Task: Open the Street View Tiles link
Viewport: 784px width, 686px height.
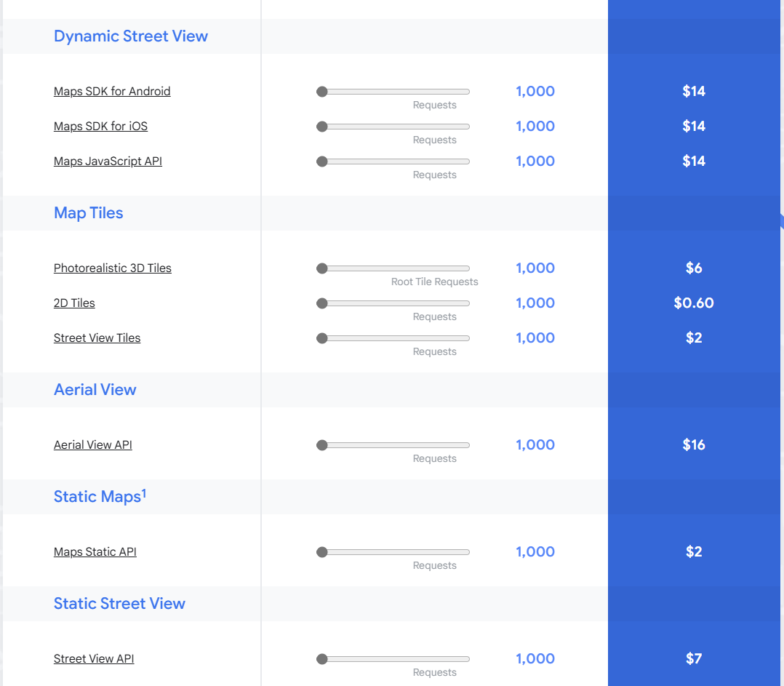Action: (x=97, y=338)
